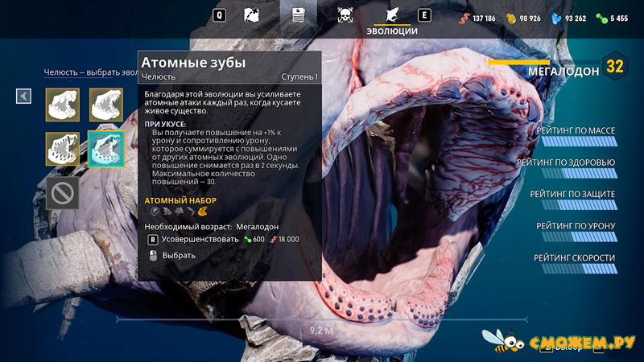The height and width of the screenshot is (362, 644).
Task: Click the РЕЙТИНГ ПО МАССЕ rating bar
Action: [580, 142]
